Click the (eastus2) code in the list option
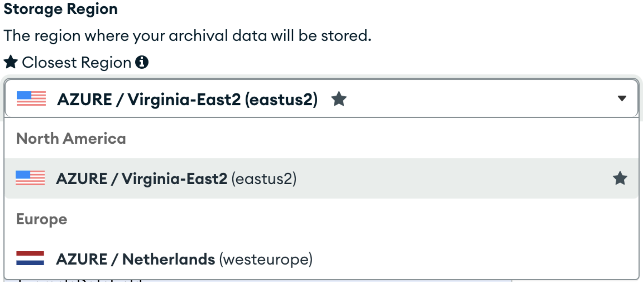Image resolution: width=644 pixels, height=282 pixels. (264, 179)
